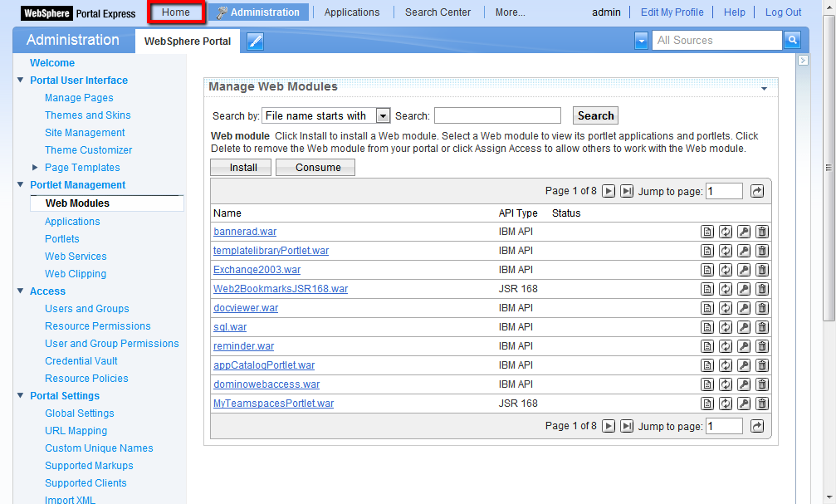The width and height of the screenshot is (836, 504).
Task: Open the bannerad.war link
Action: point(245,232)
